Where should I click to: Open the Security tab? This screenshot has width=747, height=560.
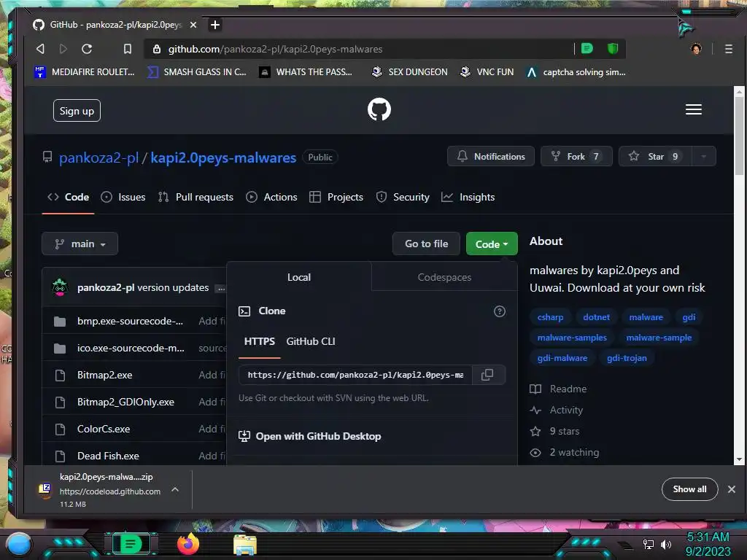(x=403, y=197)
